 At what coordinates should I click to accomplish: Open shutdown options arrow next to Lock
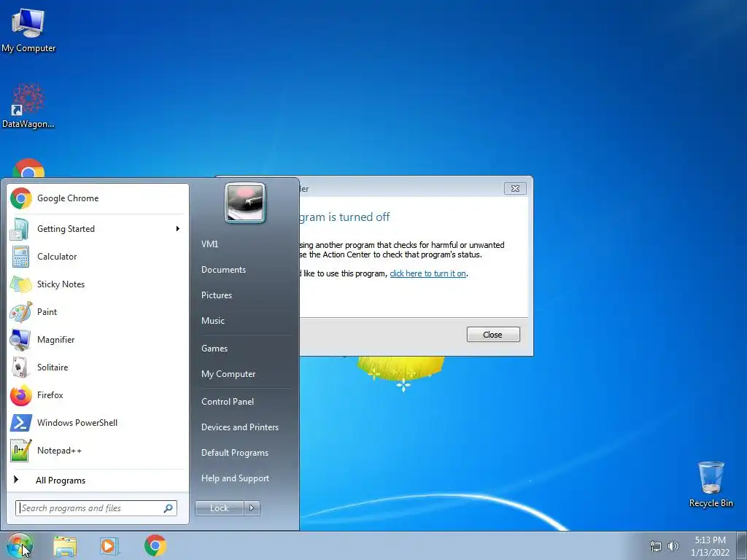coord(252,508)
